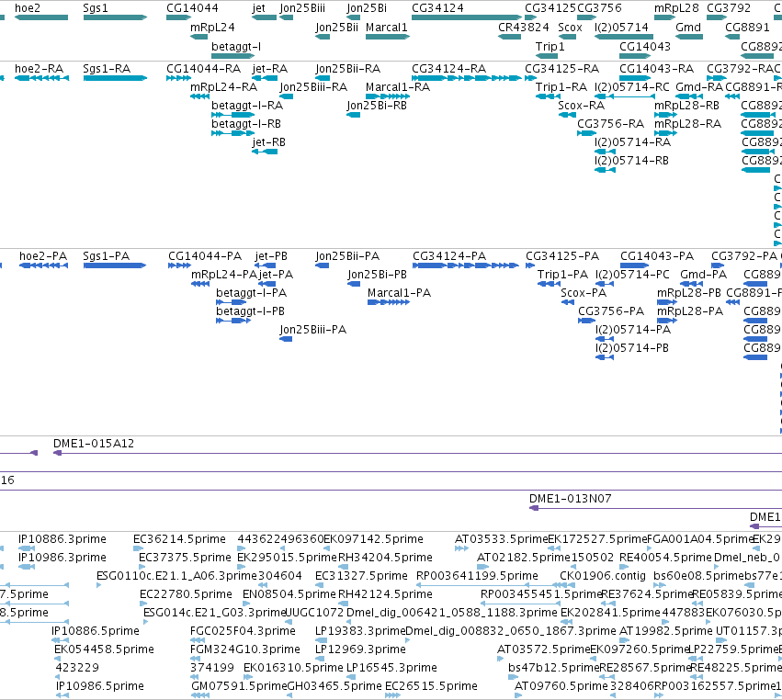Screen dimensions: 782x700
Task: Click the RH34204.5prime EST label
Action: pyautogui.click(x=385, y=557)
